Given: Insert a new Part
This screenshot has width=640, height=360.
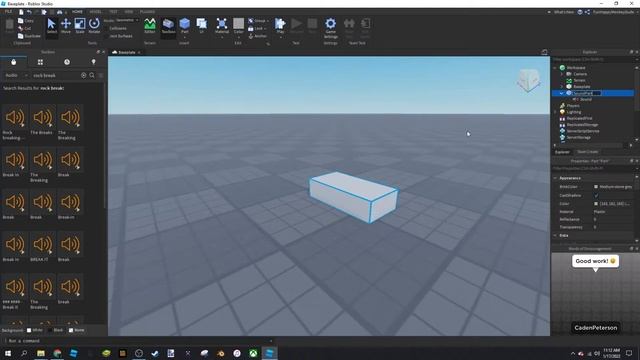Looking at the screenshot, I should [184, 27].
